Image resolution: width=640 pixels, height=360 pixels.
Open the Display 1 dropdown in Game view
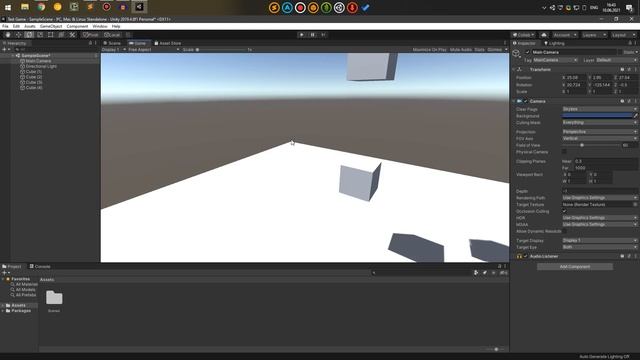pyautogui.click(x=113, y=50)
